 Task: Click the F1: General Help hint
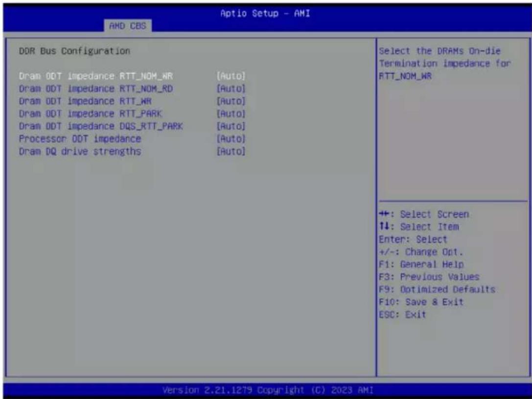point(421,264)
